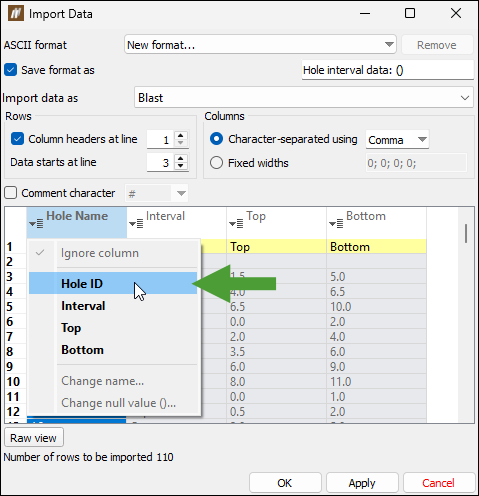Open the Interval column assignment icon

point(136,223)
